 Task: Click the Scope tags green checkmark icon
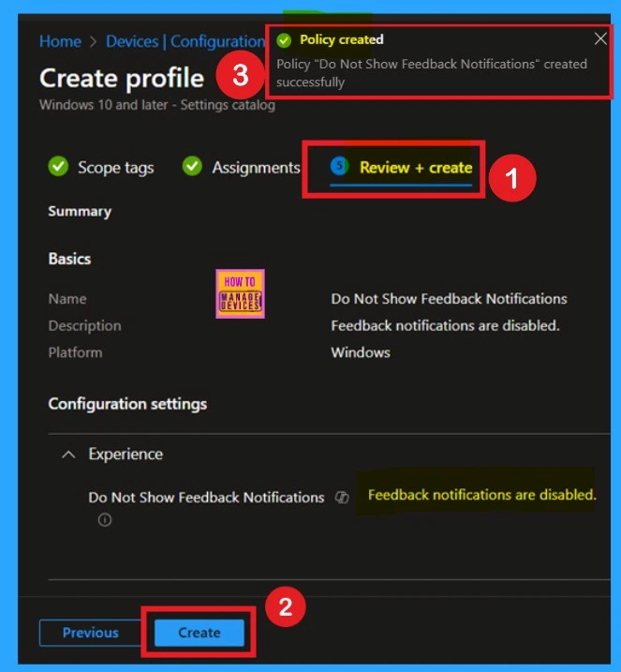(x=58, y=166)
